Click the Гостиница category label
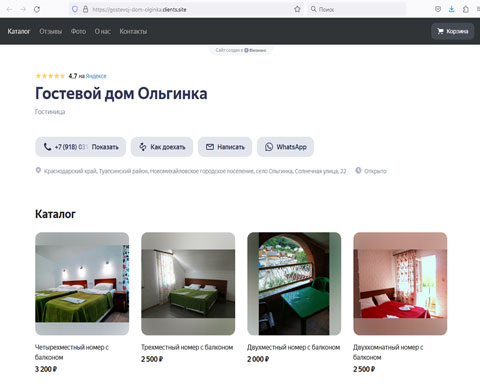Screen dimensions: 480x384 [50, 112]
